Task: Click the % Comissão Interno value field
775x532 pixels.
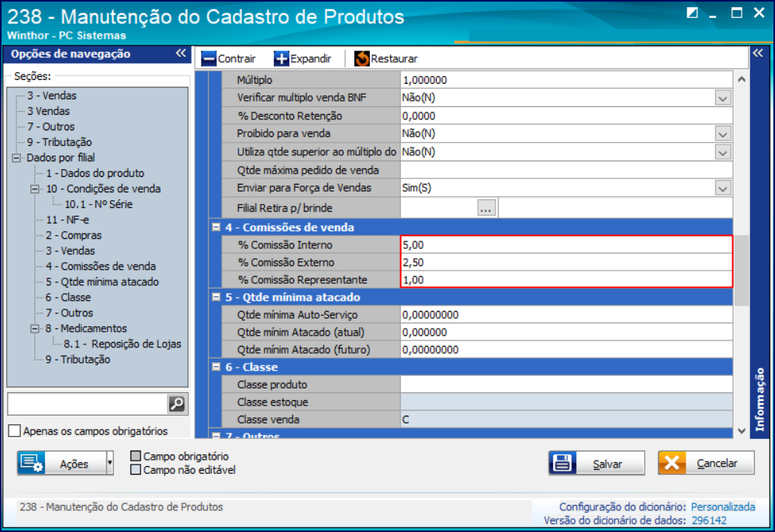Action: [566, 245]
